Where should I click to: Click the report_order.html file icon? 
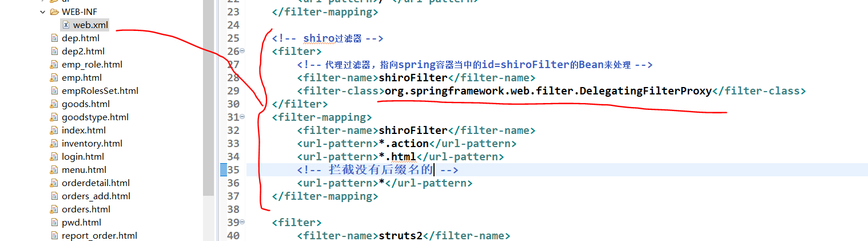(x=54, y=236)
